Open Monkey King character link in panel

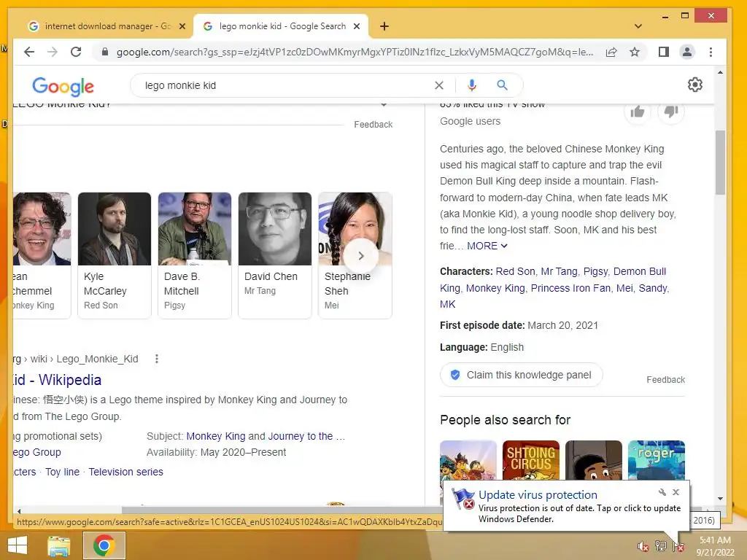point(495,288)
